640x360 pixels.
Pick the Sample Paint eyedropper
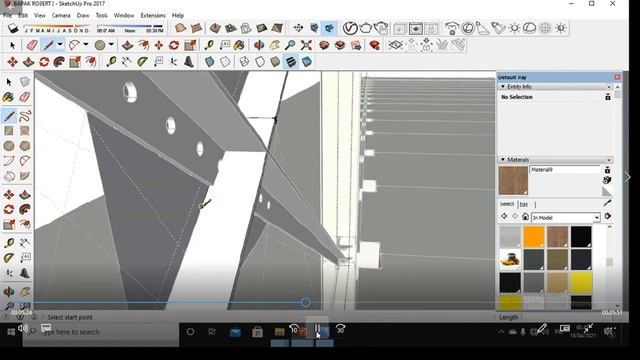click(x=607, y=203)
